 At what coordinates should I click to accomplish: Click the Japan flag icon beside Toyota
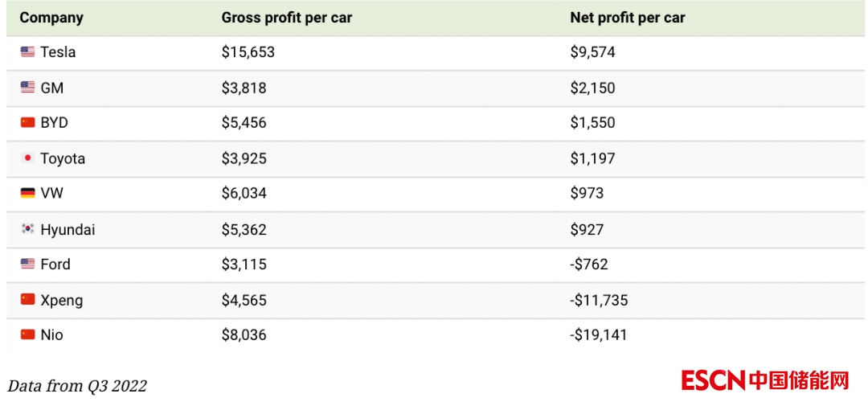(28, 158)
